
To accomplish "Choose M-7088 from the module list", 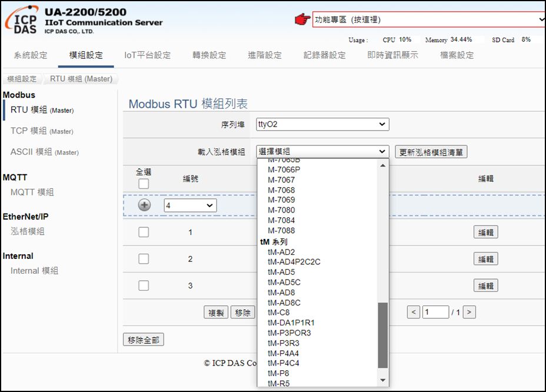I will pyautogui.click(x=318, y=230).
